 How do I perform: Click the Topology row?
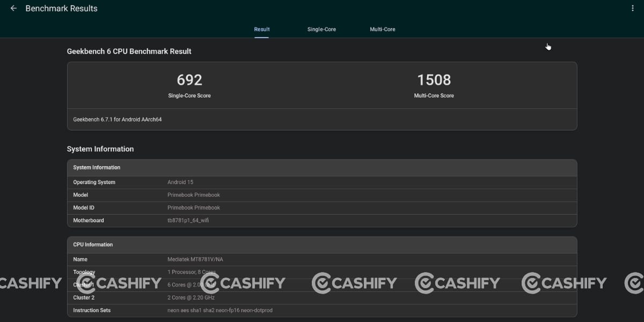(322, 272)
